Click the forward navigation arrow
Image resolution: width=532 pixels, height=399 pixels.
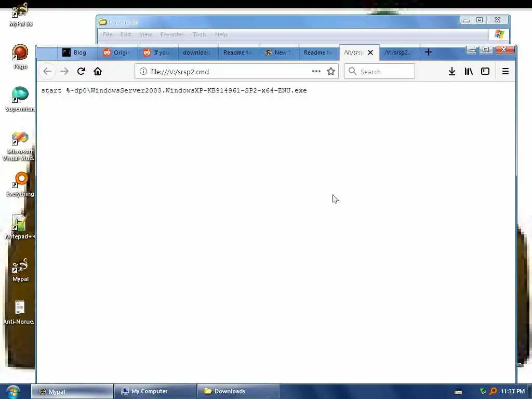pos(64,71)
